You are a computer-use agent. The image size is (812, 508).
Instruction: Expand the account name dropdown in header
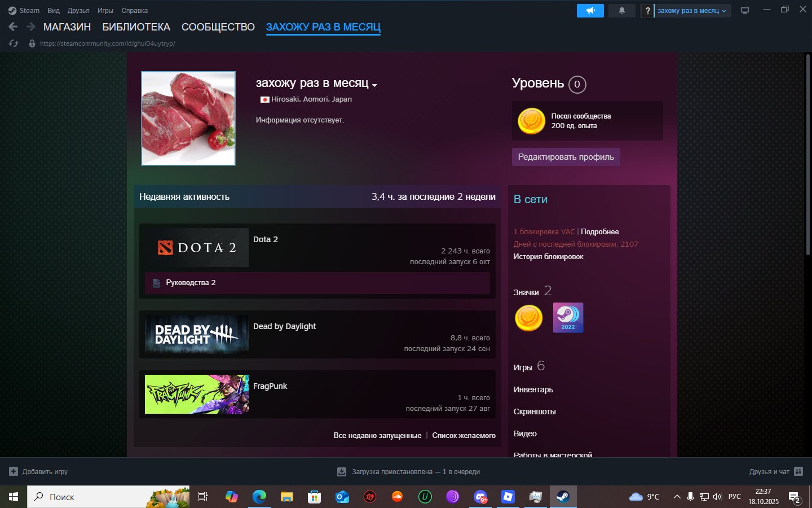point(692,11)
